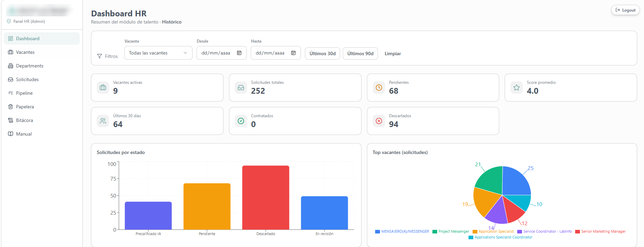The height and width of the screenshot is (247, 644).
Task: Click the Últimos 30 días people icon
Action: click(103, 121)
